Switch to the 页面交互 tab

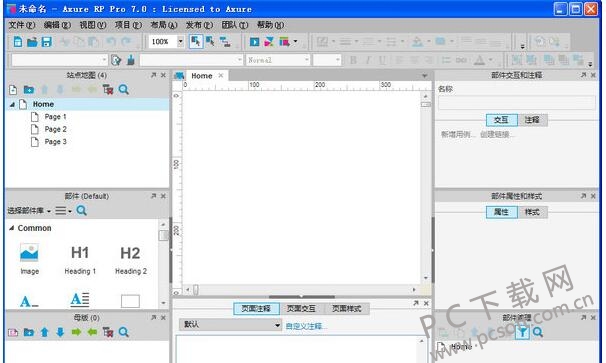pos(301,308)
